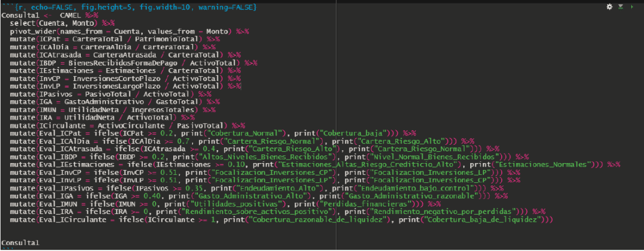Click the final Consulta1 line at bottom
644x251 pixels.
(20, 242)
